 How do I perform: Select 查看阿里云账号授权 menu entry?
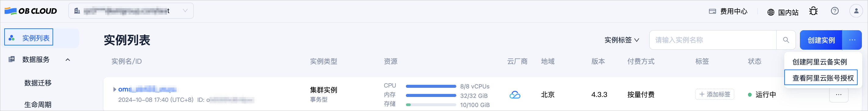[x=823, y=78]
